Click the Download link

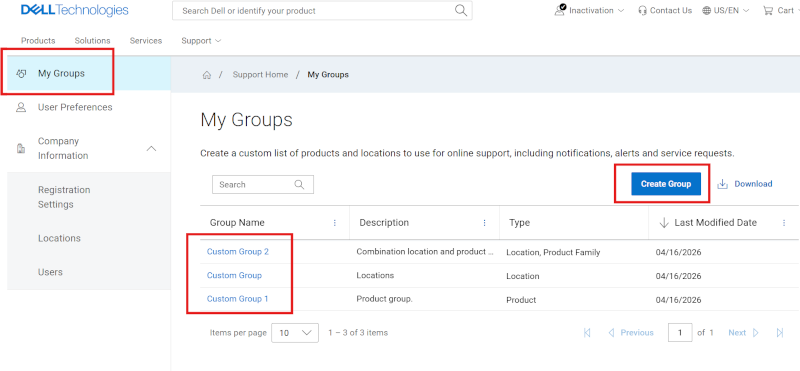click(x=753, y=184)
